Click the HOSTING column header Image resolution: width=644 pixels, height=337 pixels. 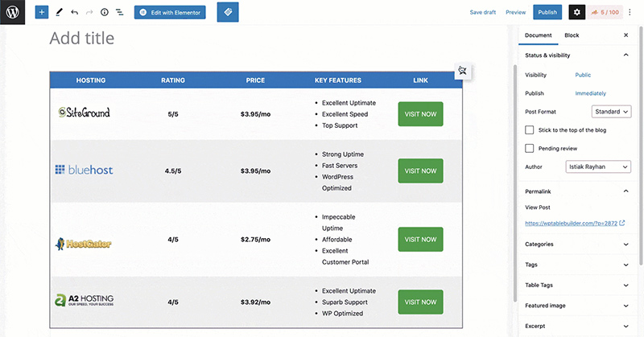pos(91,80)
